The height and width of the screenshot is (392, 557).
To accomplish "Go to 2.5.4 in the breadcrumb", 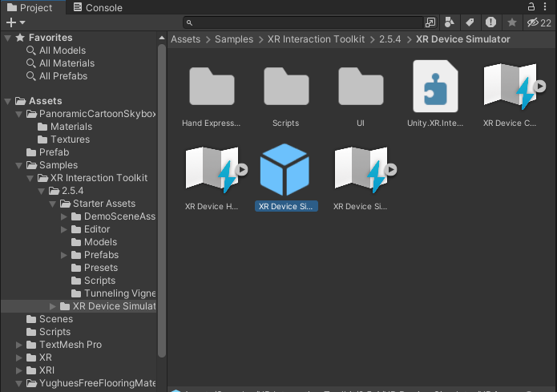I will pyautogui.click(x=389, y=39).
